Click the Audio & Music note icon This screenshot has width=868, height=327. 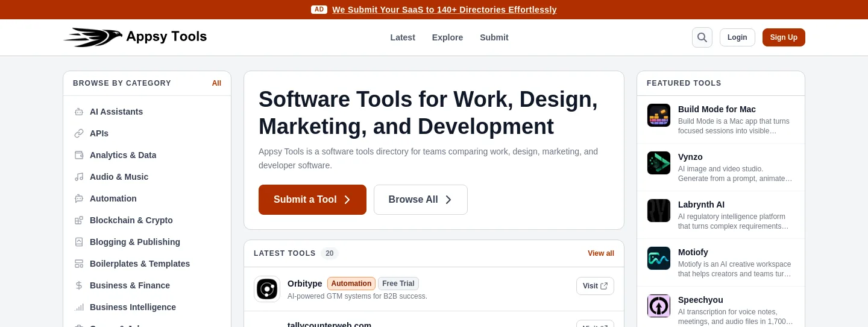tap(79, 177)
